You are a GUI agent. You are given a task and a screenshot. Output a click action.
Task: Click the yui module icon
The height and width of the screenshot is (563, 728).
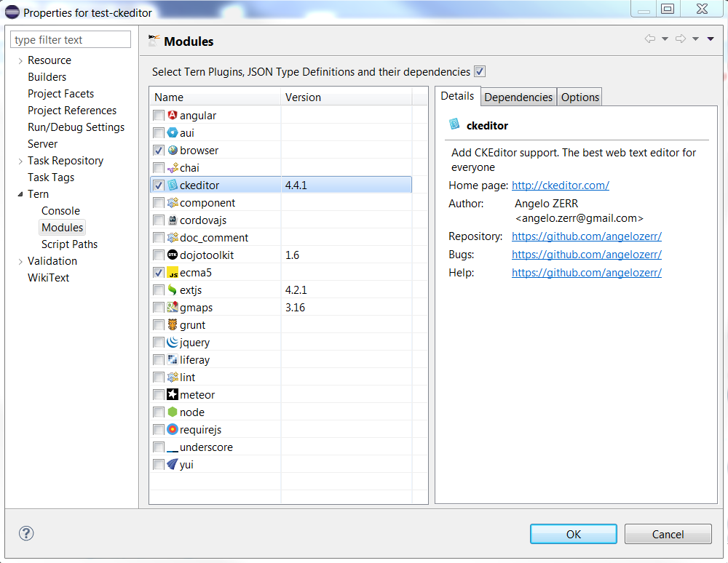click(171, 464)
